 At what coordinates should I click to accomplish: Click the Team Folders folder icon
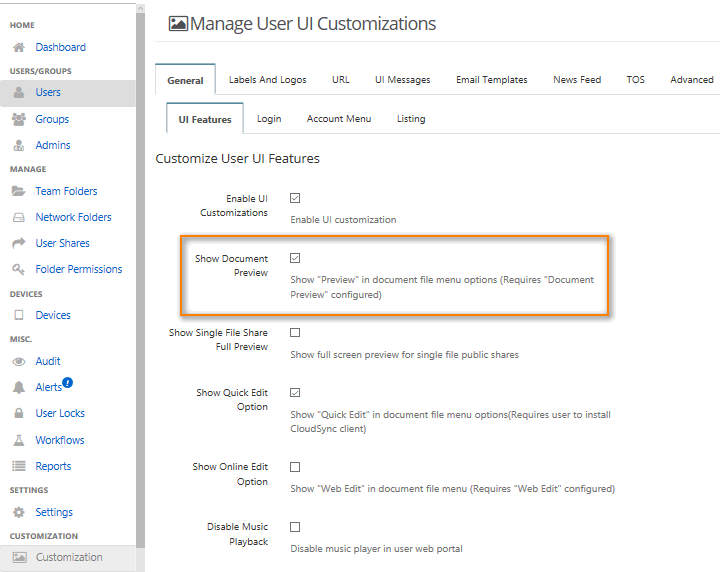point(18,191)
